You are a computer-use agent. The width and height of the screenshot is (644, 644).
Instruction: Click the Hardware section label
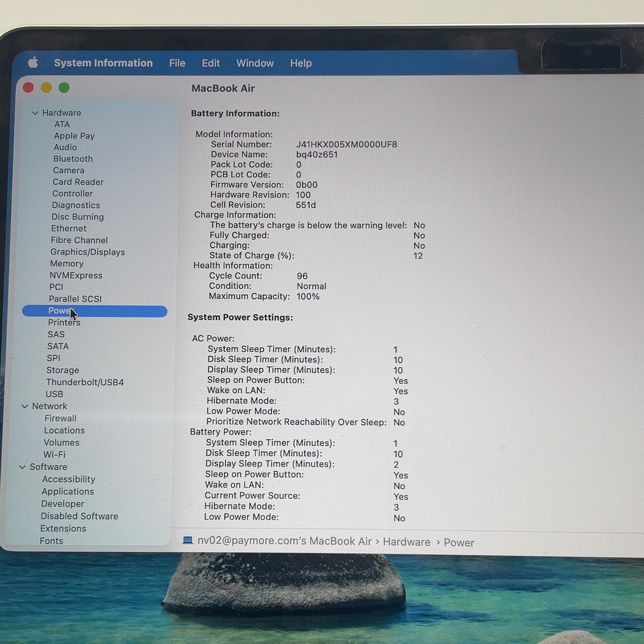pos(62,113)
